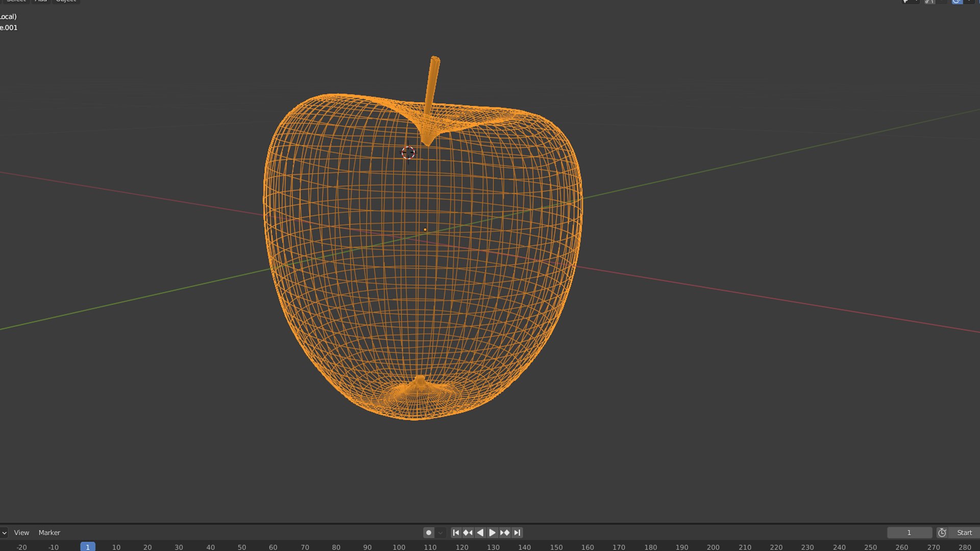This screenshot has height=551, width=980.
Task: Click the current frame number field
Action: coord(910,532)
